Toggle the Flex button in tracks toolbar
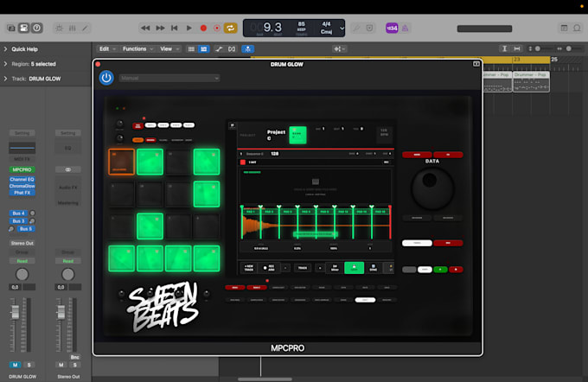Viewport: 588px width, 382px height. [x=232, y=49]
